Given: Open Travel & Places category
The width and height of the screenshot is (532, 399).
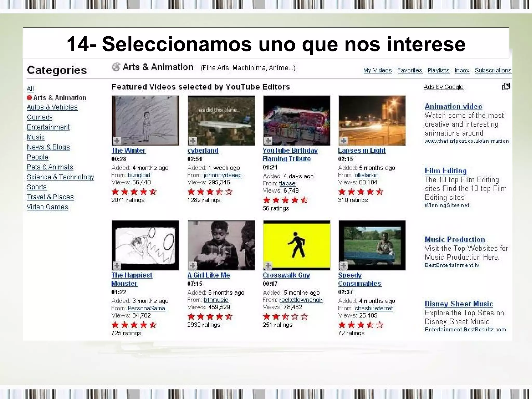Looking at the screenshot, I should click(x=50, y=197).
